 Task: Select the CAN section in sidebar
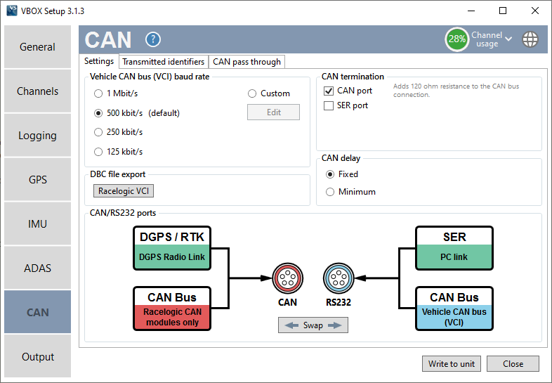click(x=37, y=312)
